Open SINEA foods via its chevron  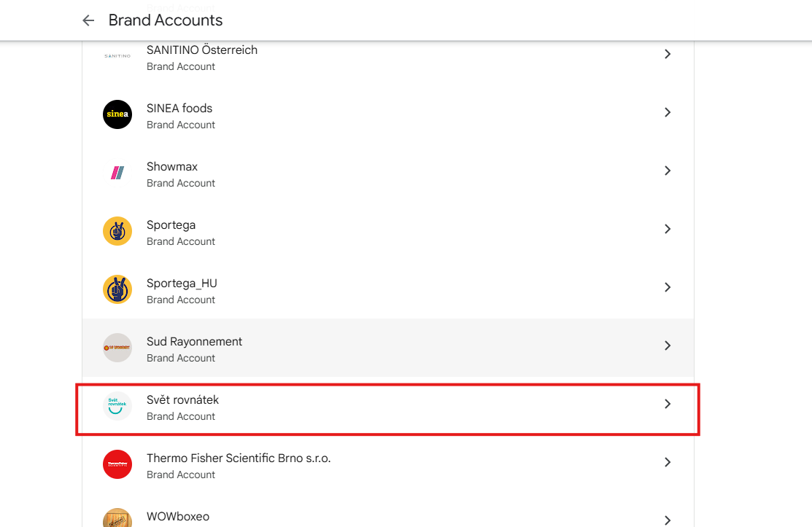(668, 112)
